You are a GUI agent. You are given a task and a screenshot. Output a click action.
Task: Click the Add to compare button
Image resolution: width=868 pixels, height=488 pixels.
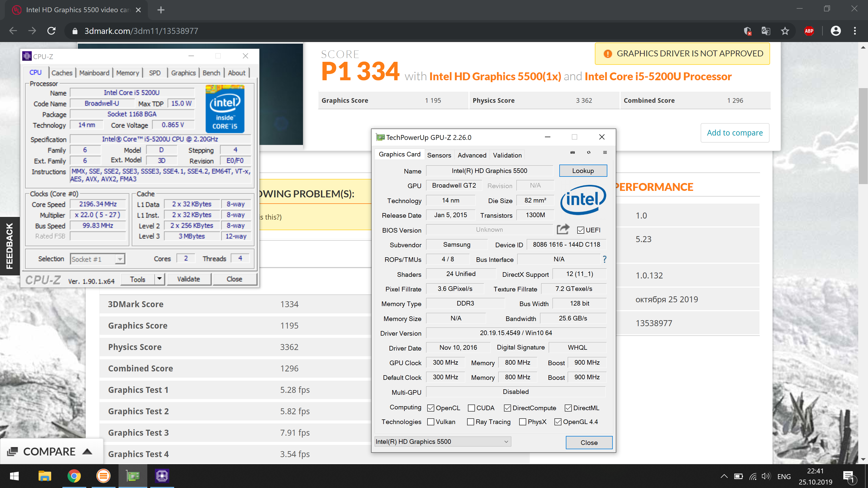click(x=735, y=133)
